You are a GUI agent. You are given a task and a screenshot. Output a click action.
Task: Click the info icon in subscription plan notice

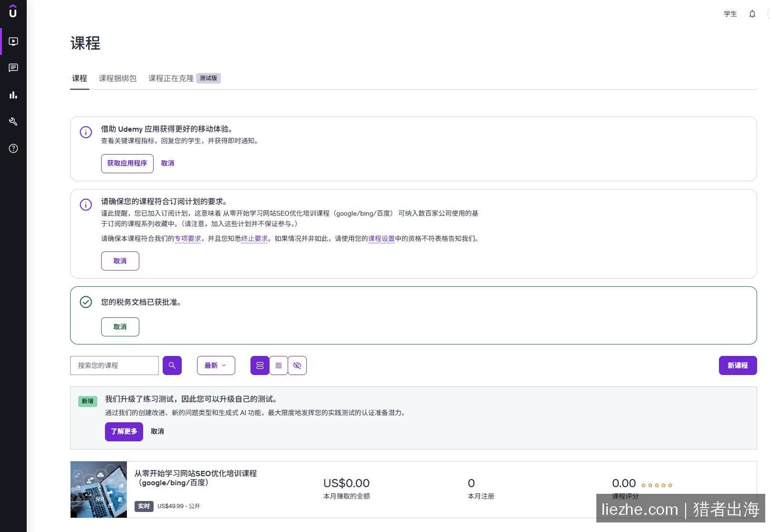86,205
